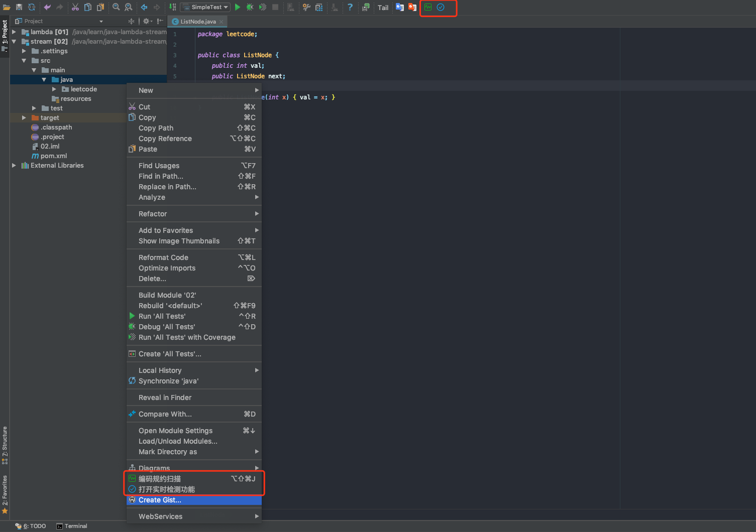Choose Reformat Code from context menu
Screen dimensions: 756x532
click(163, 257)
